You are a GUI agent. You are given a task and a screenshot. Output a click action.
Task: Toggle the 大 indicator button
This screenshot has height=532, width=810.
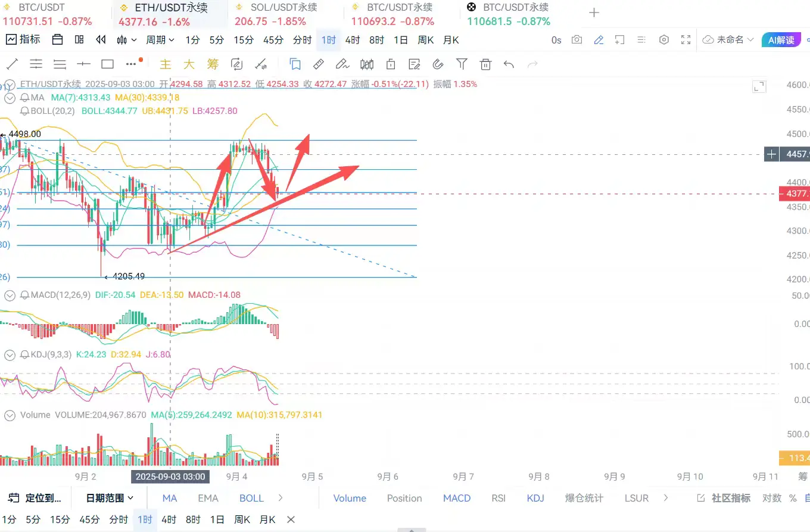click(189, 64)
